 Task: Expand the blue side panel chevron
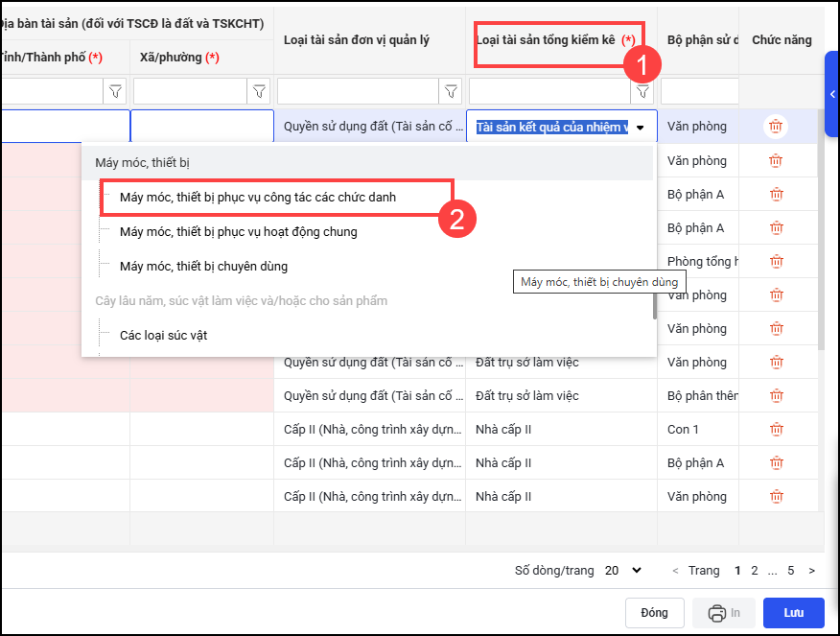[x=832, y=94]
